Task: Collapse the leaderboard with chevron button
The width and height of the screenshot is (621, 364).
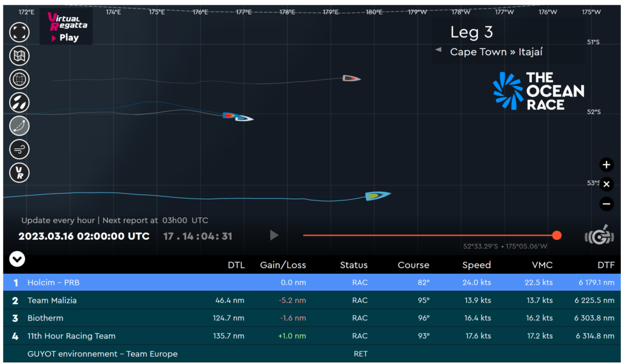Action: tap(17, 259)
